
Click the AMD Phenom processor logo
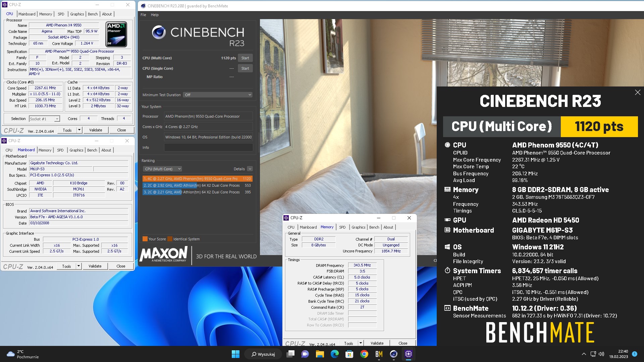click(116, 34)
